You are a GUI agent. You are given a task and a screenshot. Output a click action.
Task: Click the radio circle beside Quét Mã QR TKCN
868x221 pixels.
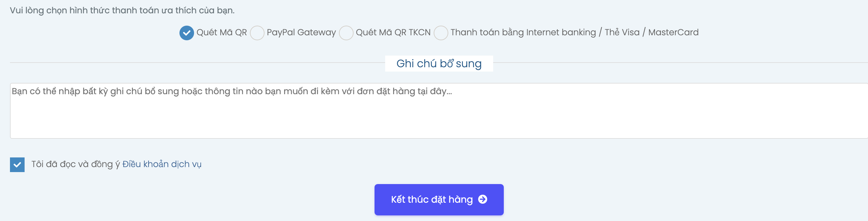tap(346, 33)
